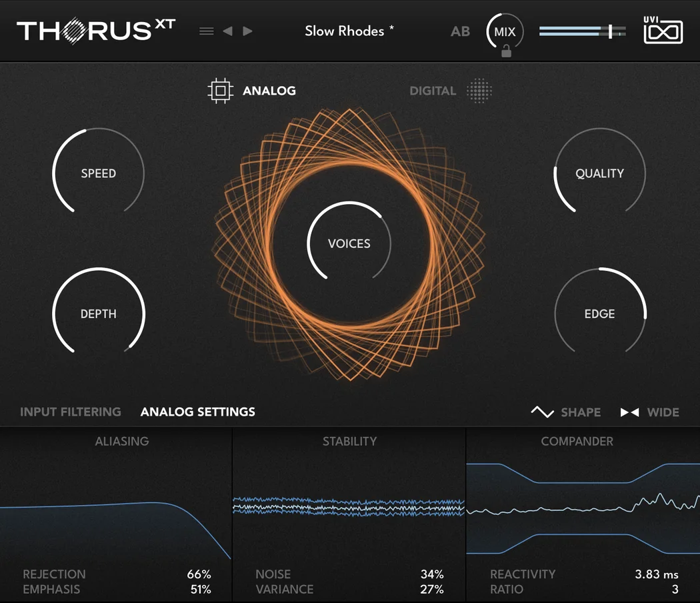Click the STABILITY section heading
The width and height of the screenshot is (700, 603).
tap(349, 442)
